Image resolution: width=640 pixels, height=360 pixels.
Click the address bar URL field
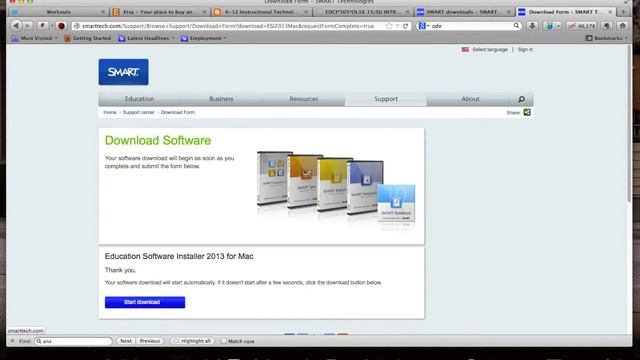[228, 26]
